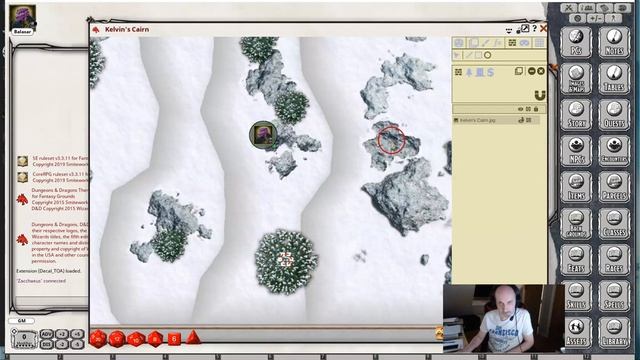Click the 'Kelvin's Cairn' window title
640x360 pixels.
pyautogui.click(x=127, y=29)
